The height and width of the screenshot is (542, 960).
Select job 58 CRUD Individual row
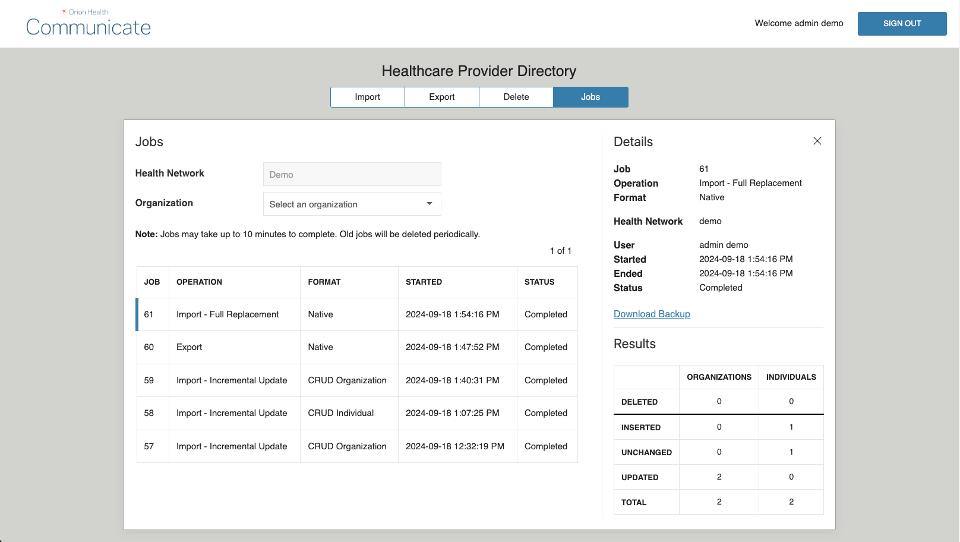click(x=356, y=413)
